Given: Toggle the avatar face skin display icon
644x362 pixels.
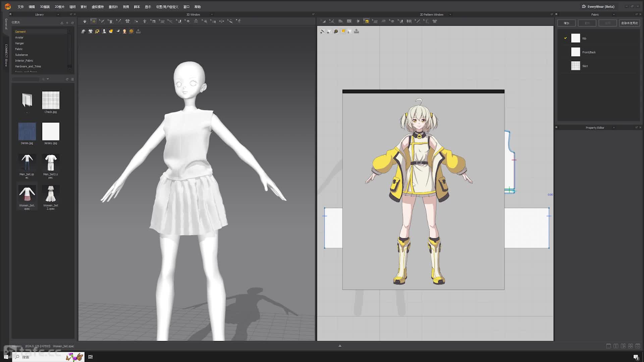Looking at the screenshot, I should [124, 32].
